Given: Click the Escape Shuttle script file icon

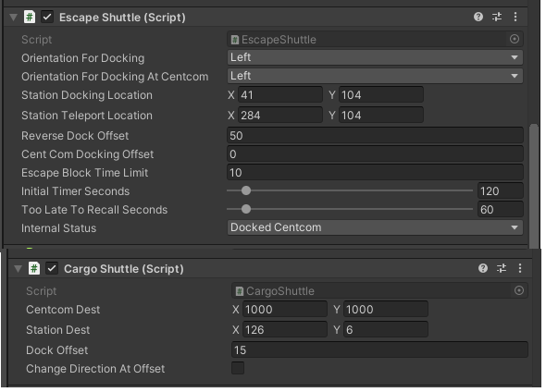Looking at the screenshot, I should coord(30,17).
